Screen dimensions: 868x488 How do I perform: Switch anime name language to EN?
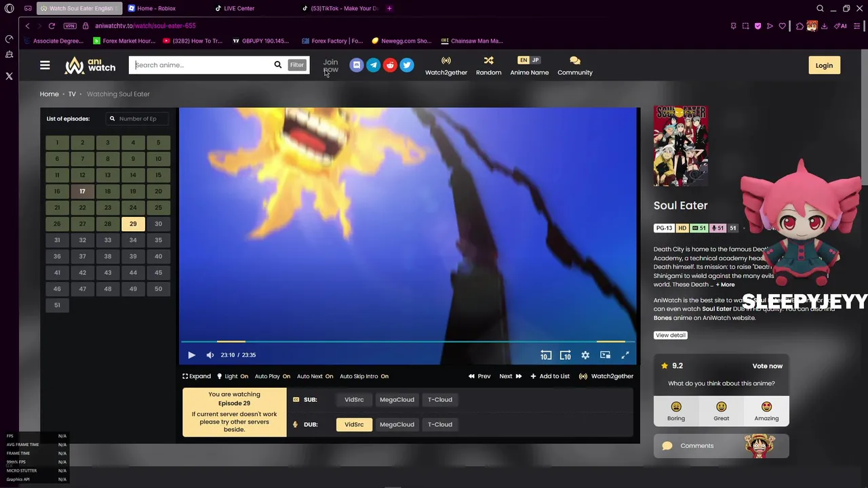pos(523,60)
